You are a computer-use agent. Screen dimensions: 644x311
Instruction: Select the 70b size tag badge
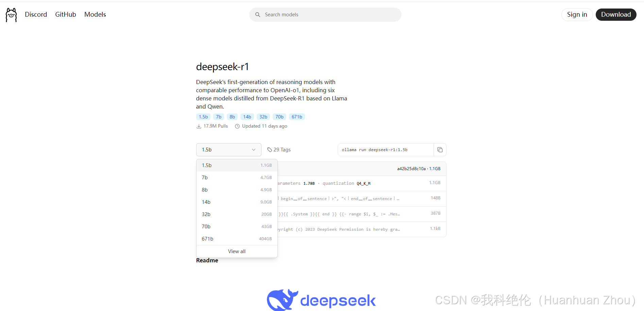pyautogui.click(x=279, y=117)
